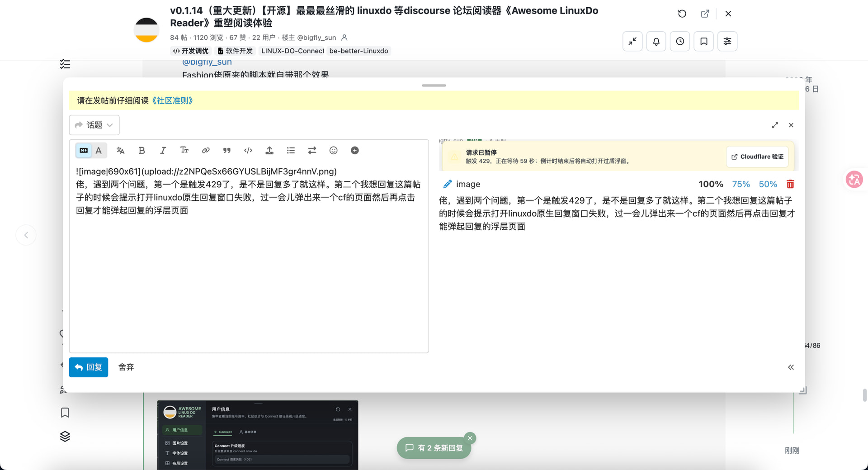Apply italic formatting

pyautogui.click(x=163, y=151)
